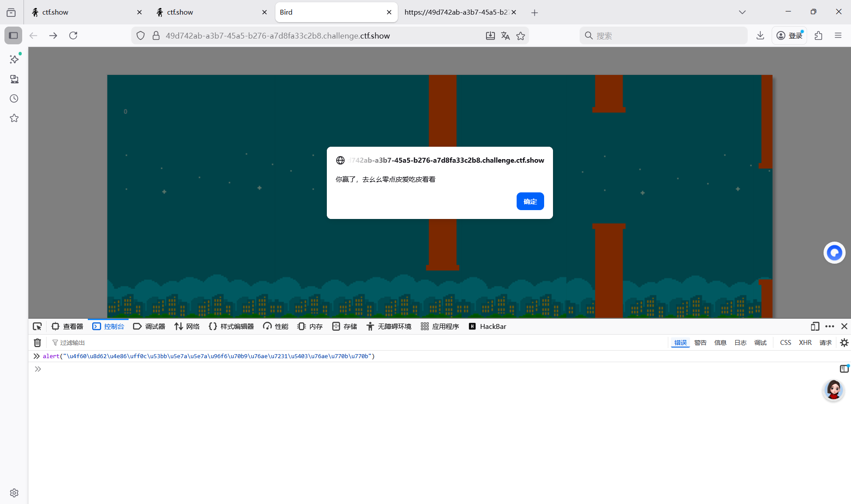This screenshot has height=504, width=851.
Task: Open the 存储 storage tab
Action: [x=345, y=327]
